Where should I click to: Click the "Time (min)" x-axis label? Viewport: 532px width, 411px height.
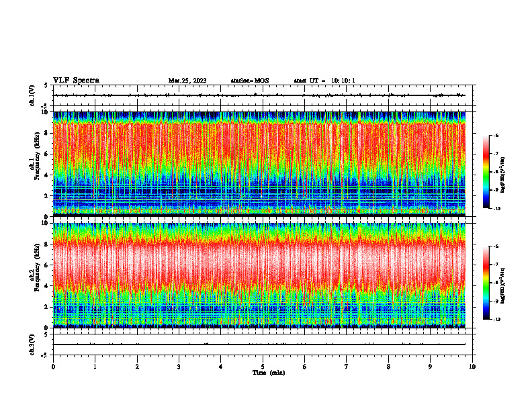click(269, 373)
